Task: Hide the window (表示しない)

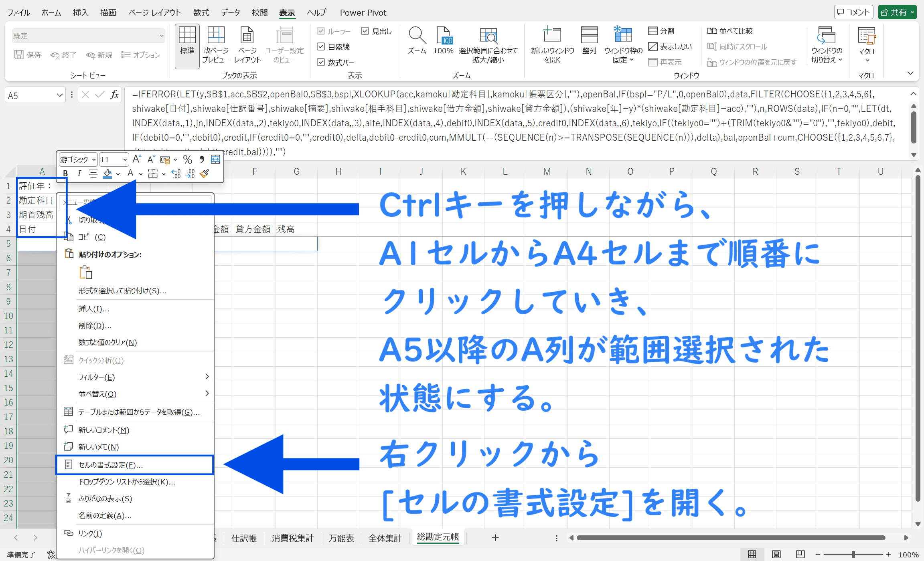Action: click(670, 46)
